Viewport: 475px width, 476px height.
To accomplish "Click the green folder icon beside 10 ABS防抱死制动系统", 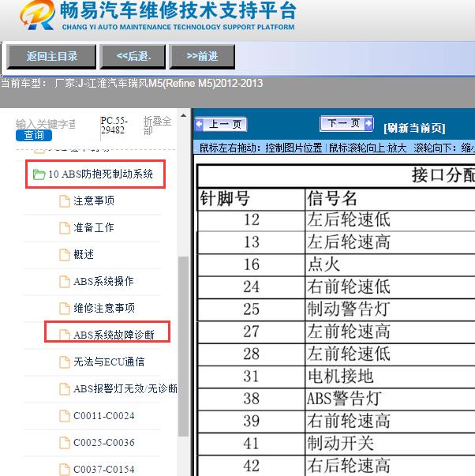I will pyautogui.click(x=39, y=174).
